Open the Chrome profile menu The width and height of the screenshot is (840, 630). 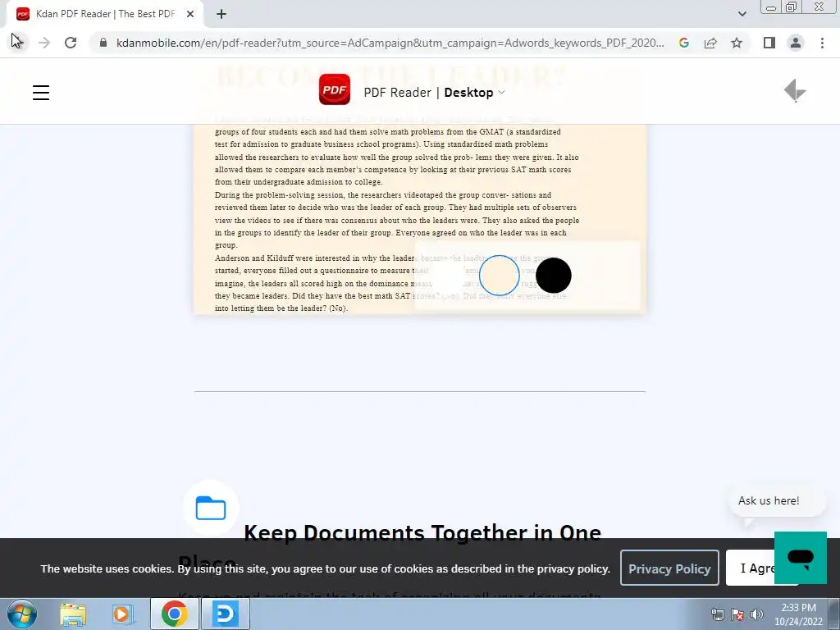point(796,43)
